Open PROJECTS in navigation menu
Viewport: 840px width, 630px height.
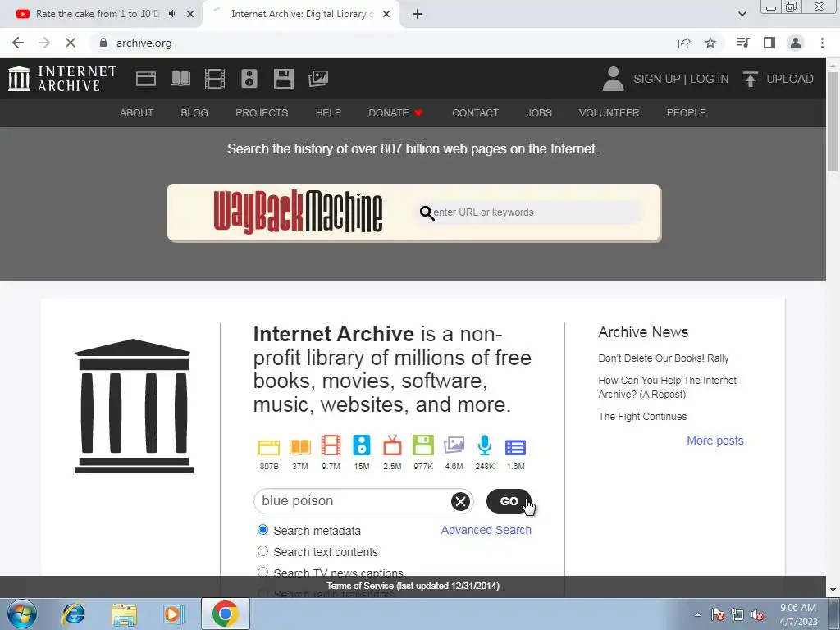(262, 113)
